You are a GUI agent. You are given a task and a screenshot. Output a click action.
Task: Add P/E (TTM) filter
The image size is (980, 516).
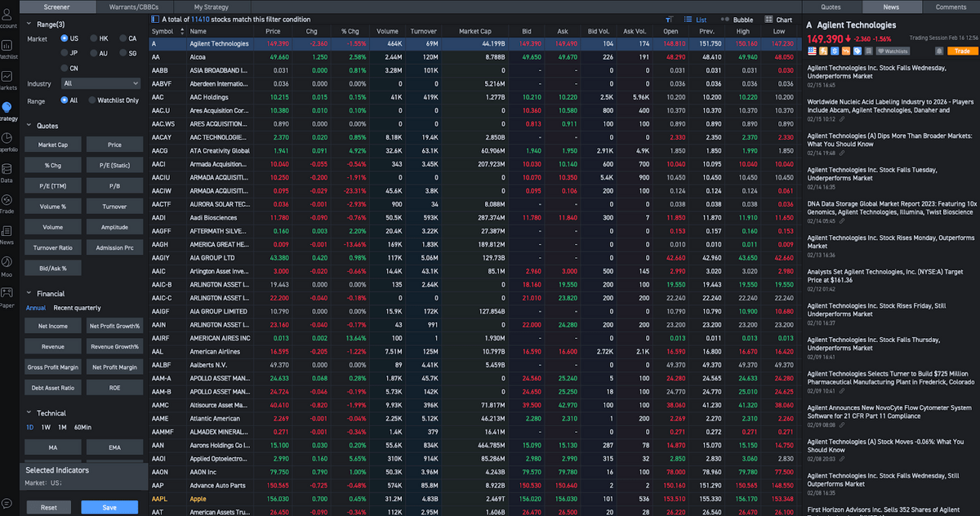pyautogui.click(x=53, y=186)
